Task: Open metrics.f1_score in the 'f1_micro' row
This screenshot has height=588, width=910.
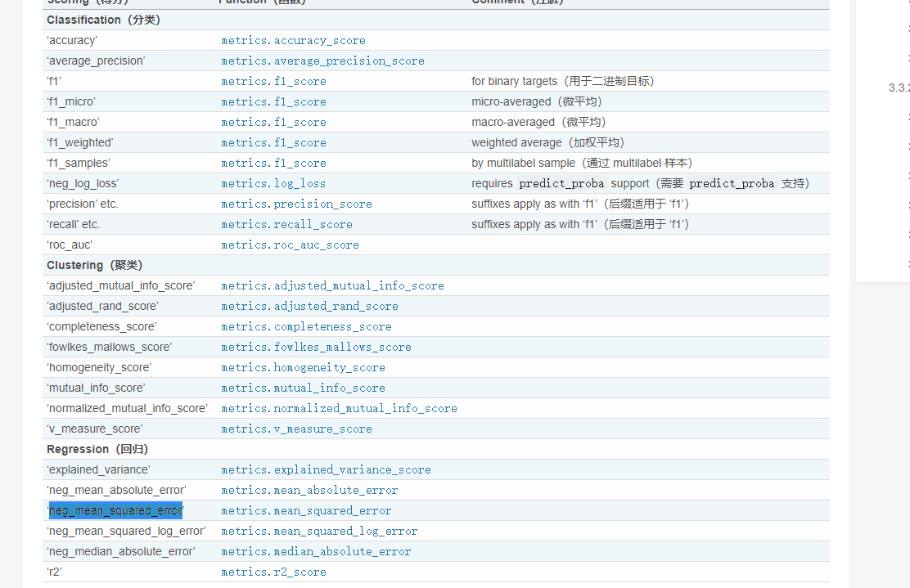Action: (273, 102)
